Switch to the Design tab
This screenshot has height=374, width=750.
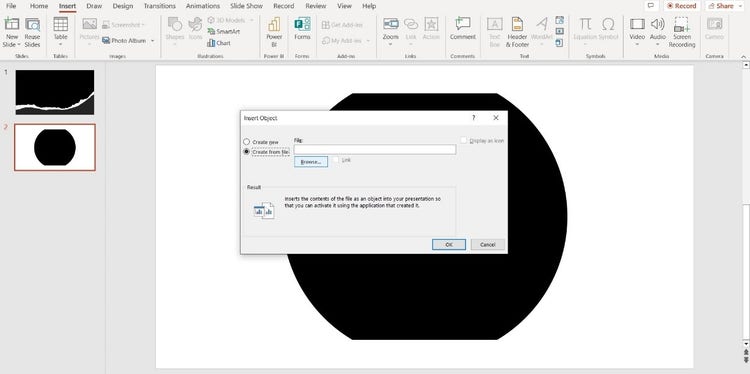(x=123, y=6)
